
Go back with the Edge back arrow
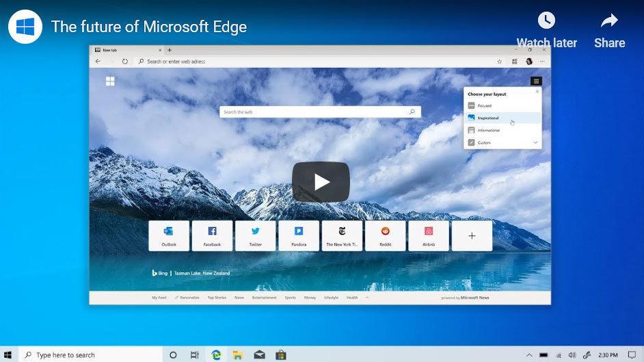pyautogui.click(x=98, y=61)
